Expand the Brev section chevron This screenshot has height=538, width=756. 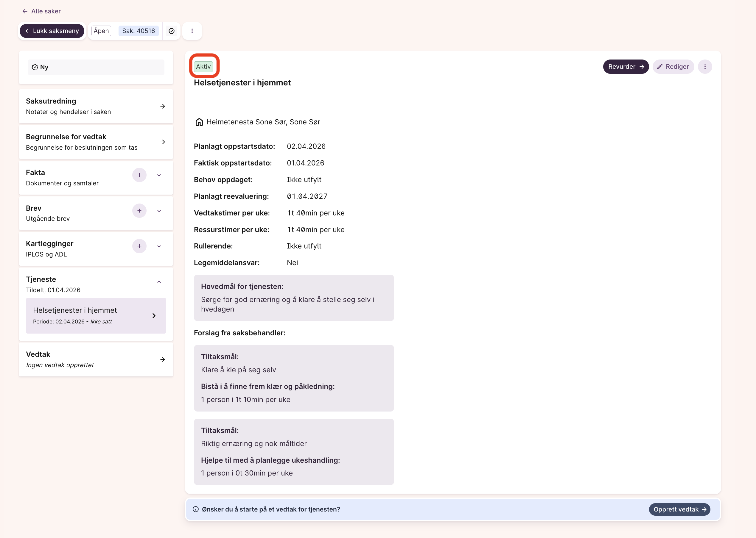coord(159,211)
